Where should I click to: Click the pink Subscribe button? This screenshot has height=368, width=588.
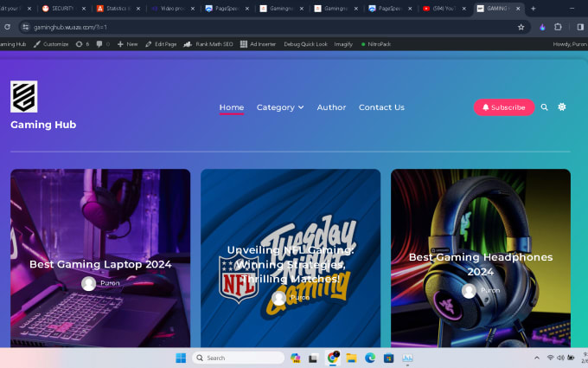(504, 107)
